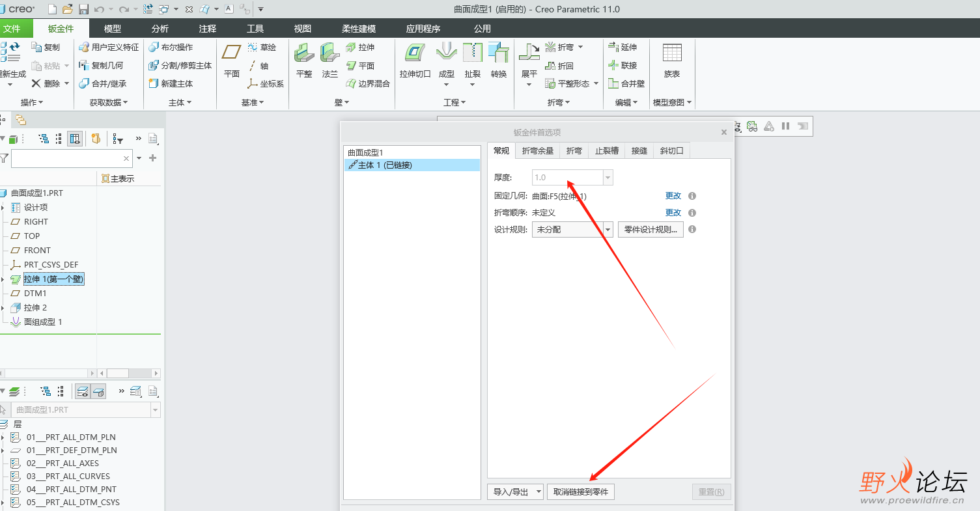Open the 基准 group dropdown
The width and height of the screenshot is (980, 511).
click(253, 102)
